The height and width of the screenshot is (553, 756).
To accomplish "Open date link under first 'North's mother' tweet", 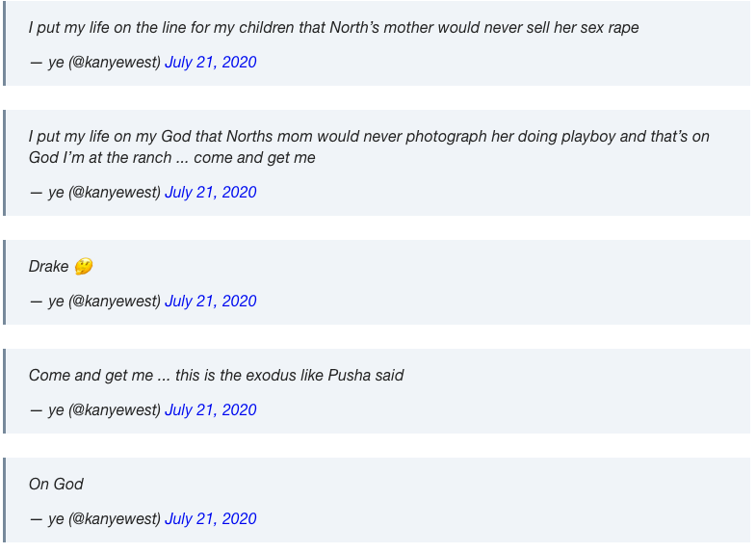I will [x=210, y=62].
